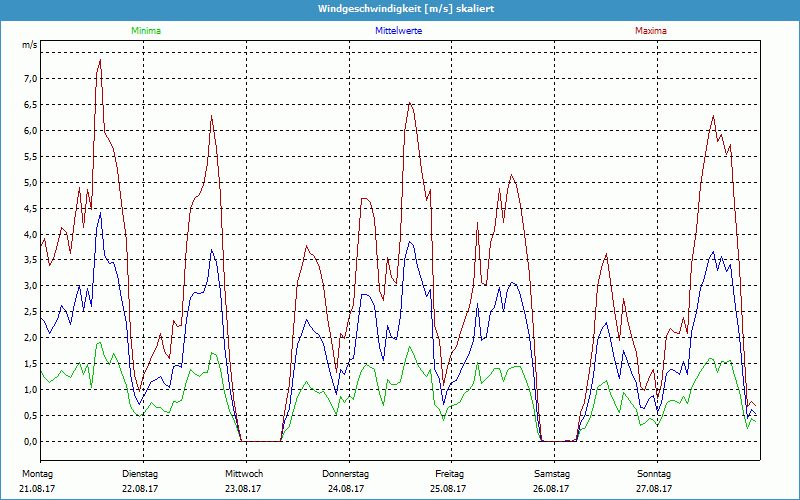Click the chart title Windgeschwindigkeit [m/s] skaliert
Screen dimensions: 800x500
pyautogui.click(x=406, y=9)
